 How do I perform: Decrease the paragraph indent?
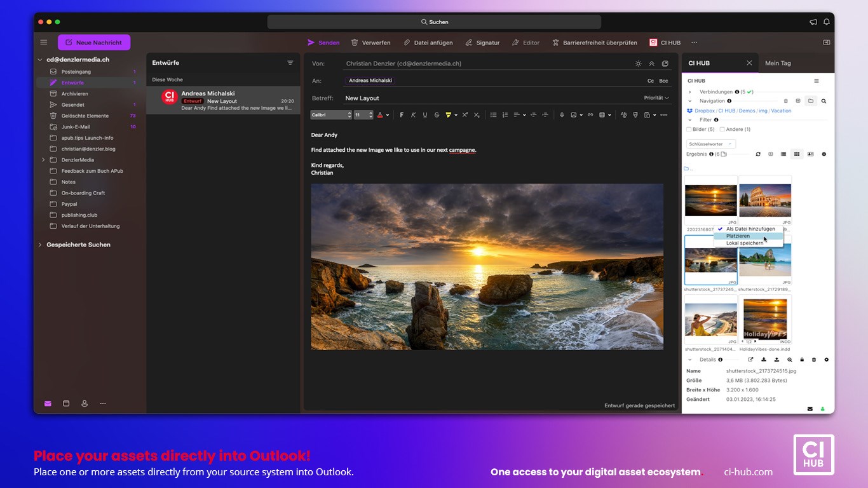(x=533, y=115)
